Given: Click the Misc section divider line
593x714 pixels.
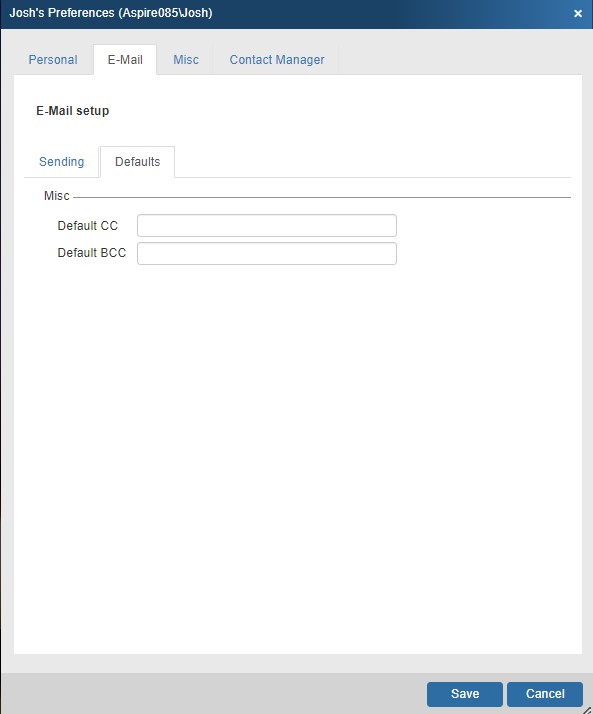Looking at the screenshot, I should (x=322, y=198).
